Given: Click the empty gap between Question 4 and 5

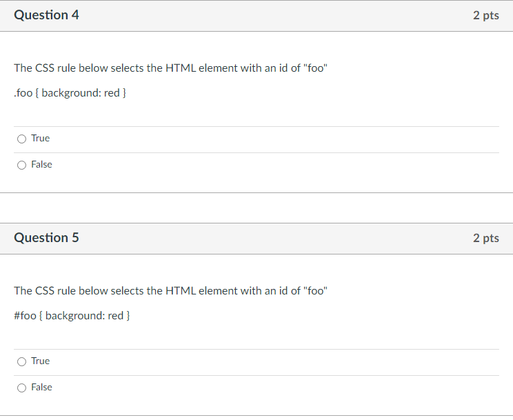Looking at the screenshot, I should [256, 208].
